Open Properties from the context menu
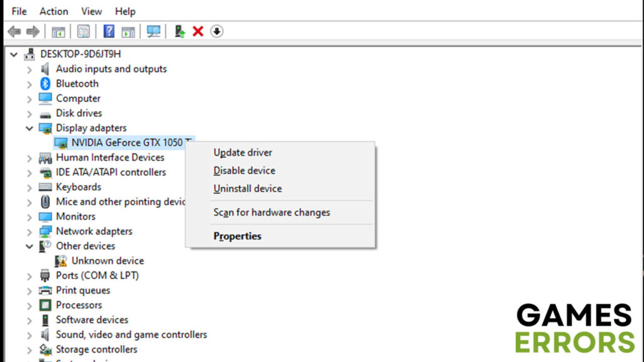The image size is (644, 362). [x=280, y=236]
